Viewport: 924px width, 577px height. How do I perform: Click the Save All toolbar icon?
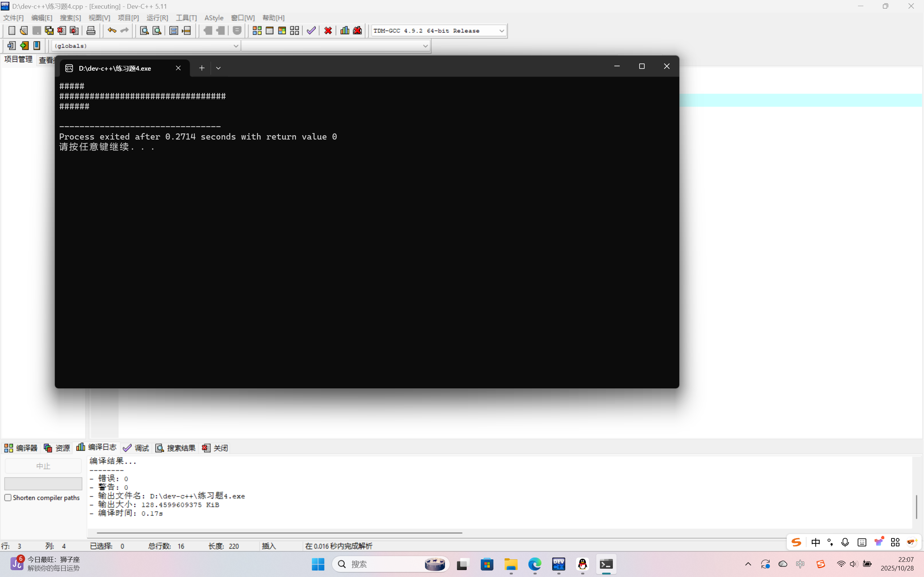coord(49,31)
